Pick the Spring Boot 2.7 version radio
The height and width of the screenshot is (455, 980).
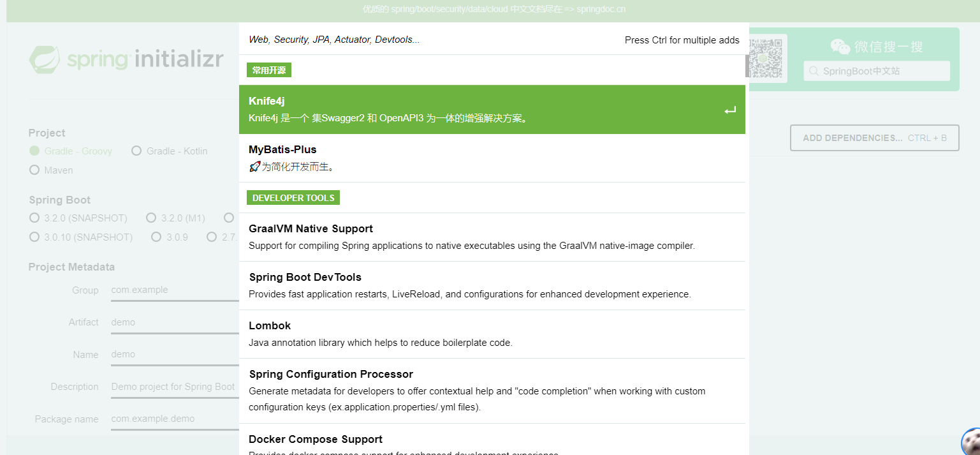pos(212,237)
